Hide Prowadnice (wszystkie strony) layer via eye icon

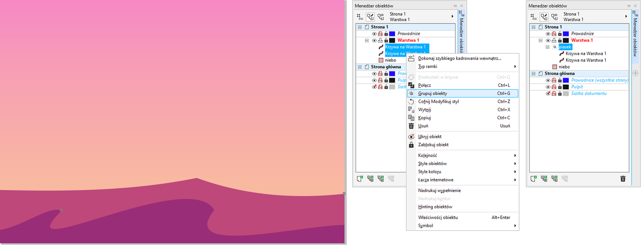point(548,80)
